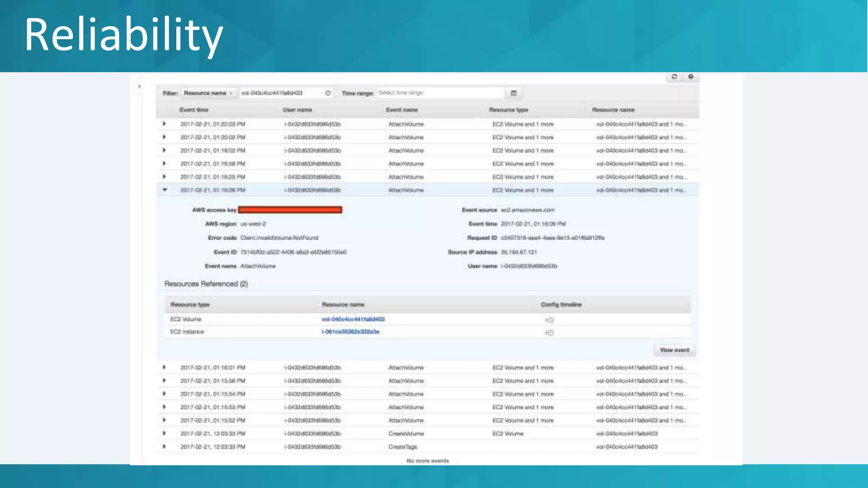Screen dimensions: 868x488
Task: Open the vol-040c4cc441fa8d403 resource link
Action: tap(353, 319)
